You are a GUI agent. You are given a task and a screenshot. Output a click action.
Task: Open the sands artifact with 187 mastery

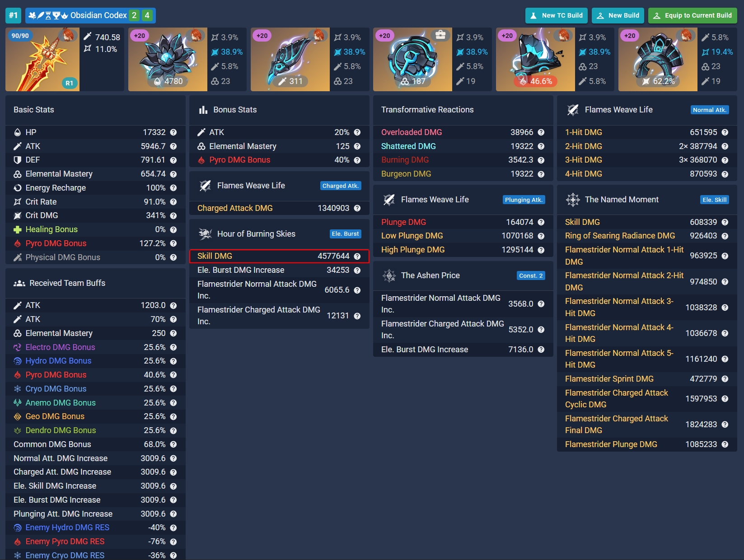tap(412, 59)
